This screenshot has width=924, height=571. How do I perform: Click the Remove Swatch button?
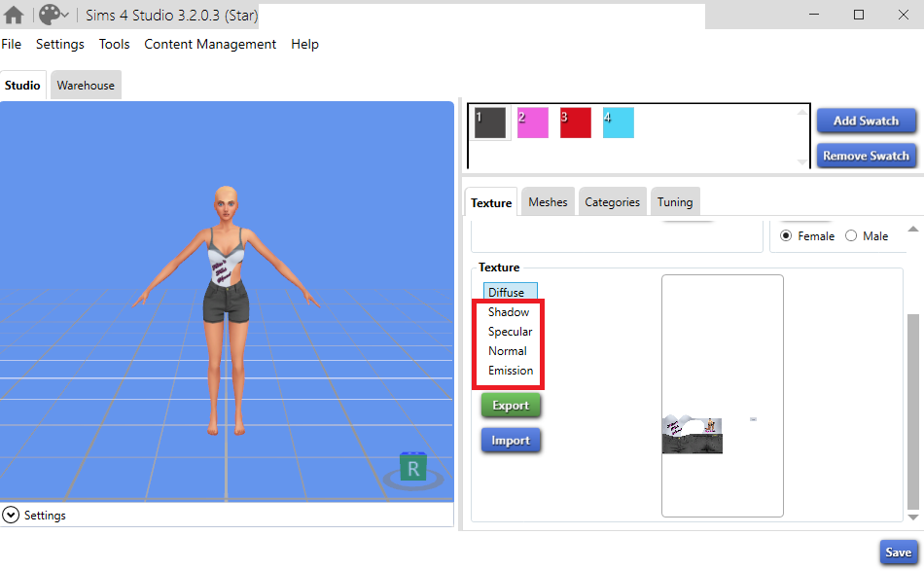point(867,156)
